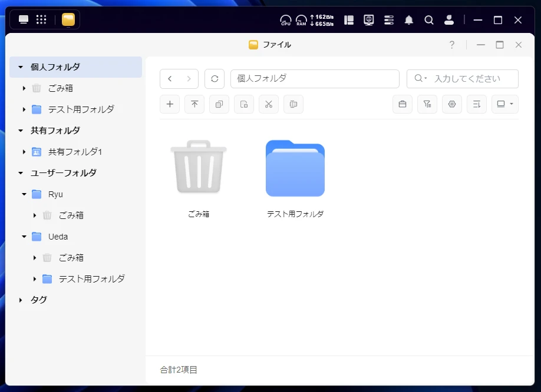Click the scissors cut icon

pyautogui.click(x=268, y=104)
